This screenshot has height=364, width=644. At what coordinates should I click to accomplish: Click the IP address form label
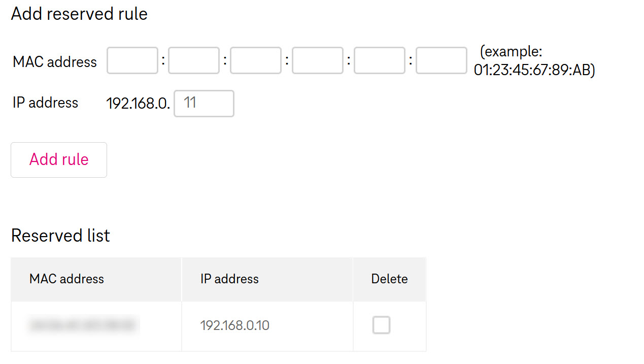tap(46, 103)
